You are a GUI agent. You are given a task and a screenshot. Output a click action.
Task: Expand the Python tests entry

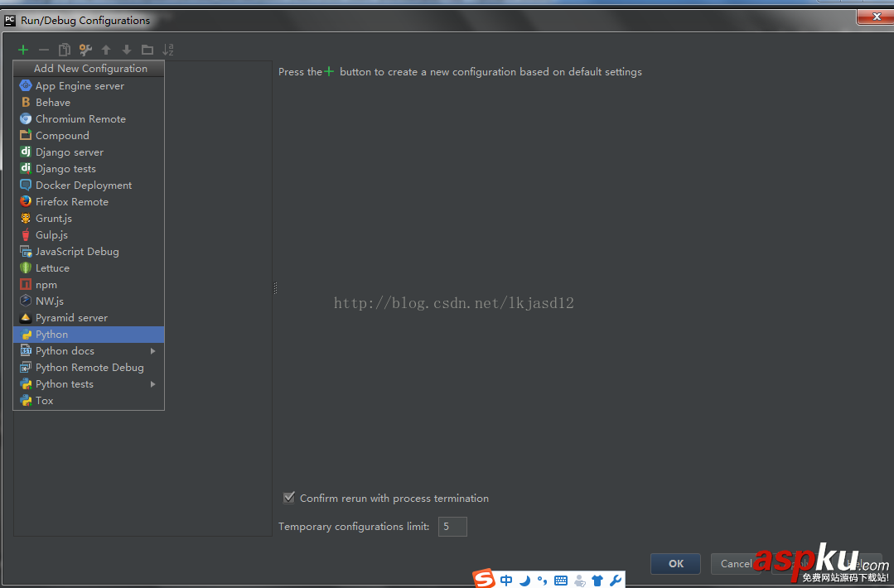tap(152, 383)
